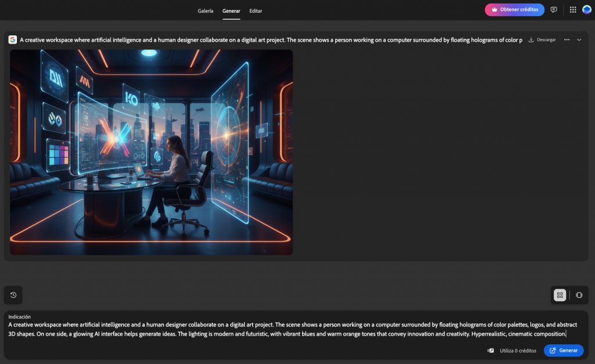Switch to the Galería tab
Image resolution: width=595 pixels, height=364 pixels.
pyautogui.click(x=206, y=10)
